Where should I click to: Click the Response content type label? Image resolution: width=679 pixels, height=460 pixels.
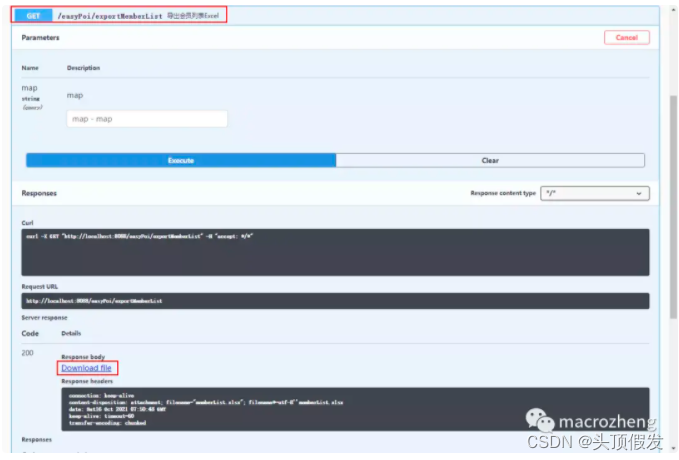click(503, 193)
